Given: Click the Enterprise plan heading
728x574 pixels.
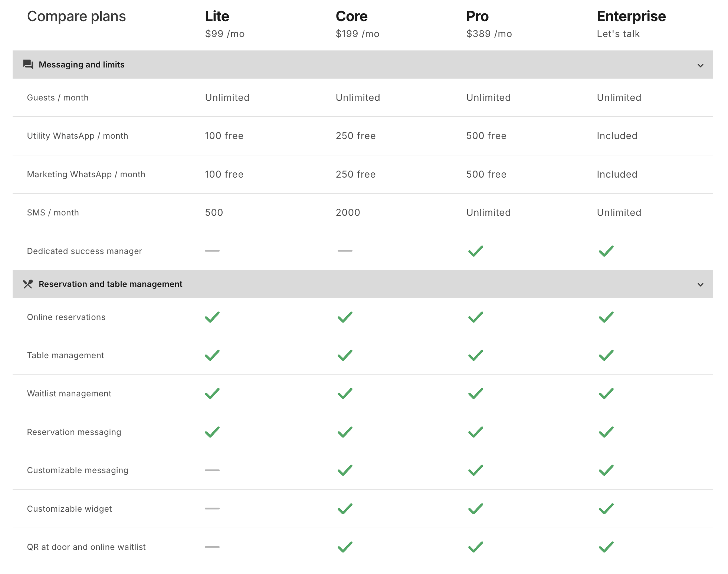Looking at the screenshot, I should [x=631, y=16].
